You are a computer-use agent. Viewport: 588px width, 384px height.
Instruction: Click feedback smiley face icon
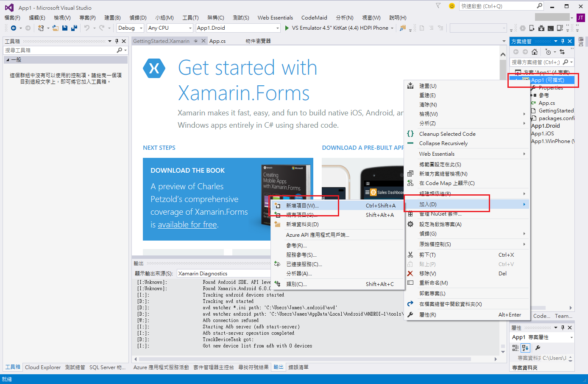point(452,6)
